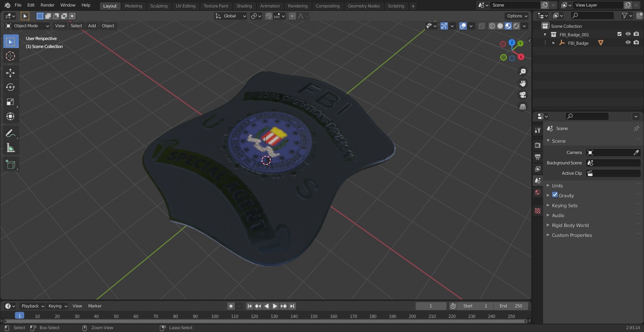This screenshot has height=332, width=644.
Task: Toggle camera view icon in viewport
Action: (522, 95)
